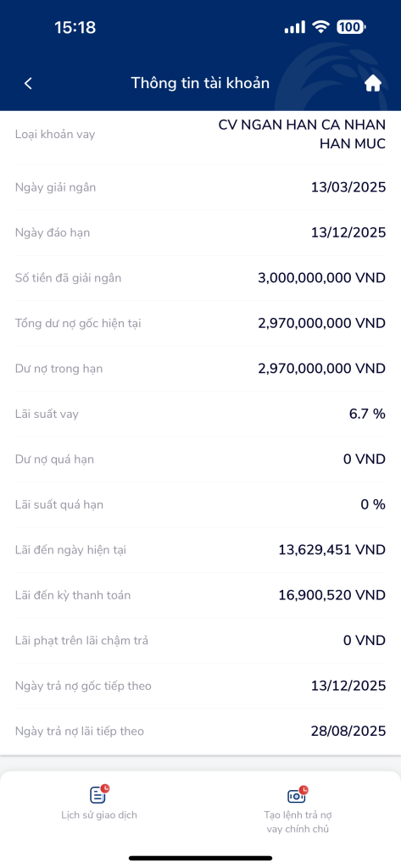Image resolution: width=401 pixels, height=868 pixels.
Task: Tap the Dư nợ quá hạn row
Action: coord(200,459)
